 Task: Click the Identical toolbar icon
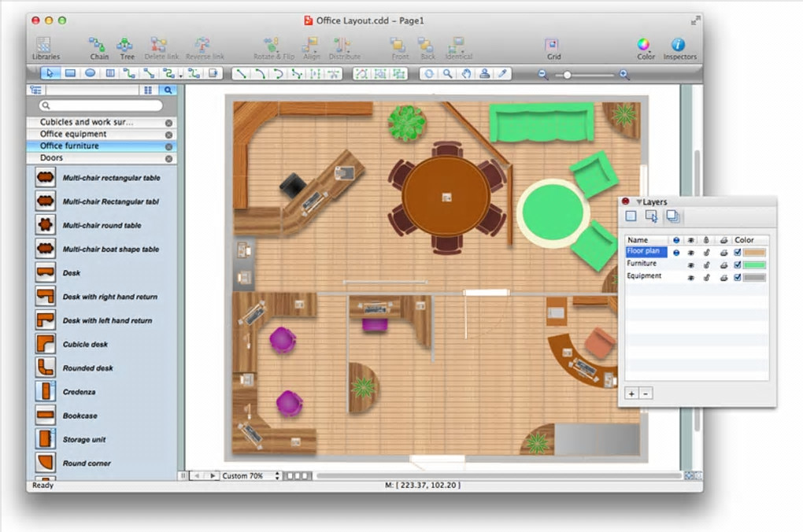pos(458,49)
